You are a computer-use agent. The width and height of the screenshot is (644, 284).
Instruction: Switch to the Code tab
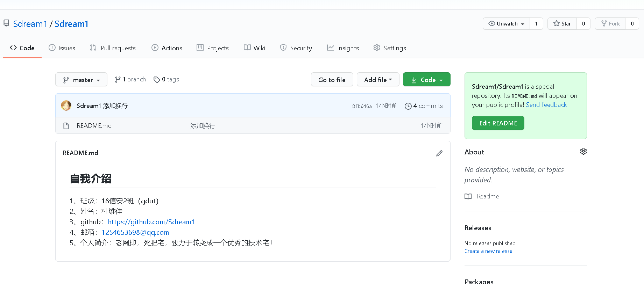(x=22, y=48)
